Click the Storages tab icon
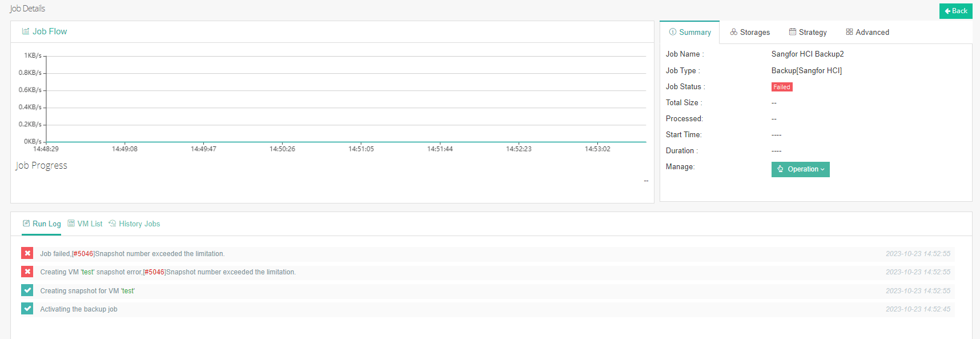 (x=734, y=32)
